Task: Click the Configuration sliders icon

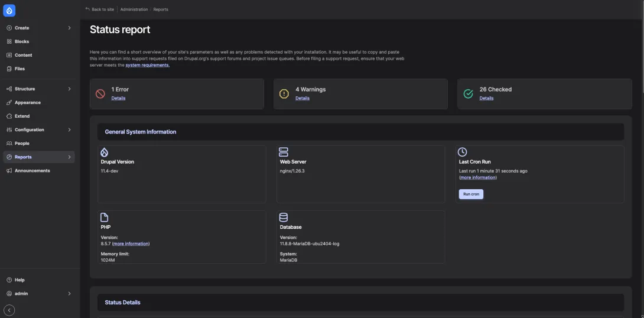Action: [x=9, y=130]
